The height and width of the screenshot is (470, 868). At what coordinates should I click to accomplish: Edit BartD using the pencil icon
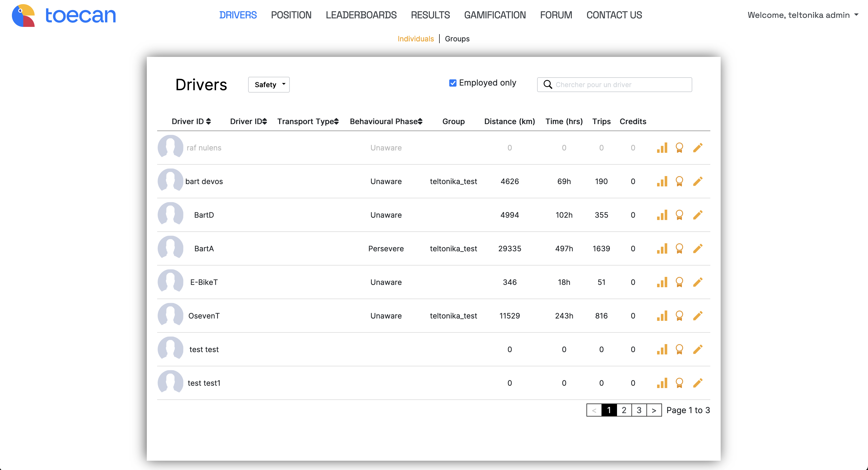(697, 215)
